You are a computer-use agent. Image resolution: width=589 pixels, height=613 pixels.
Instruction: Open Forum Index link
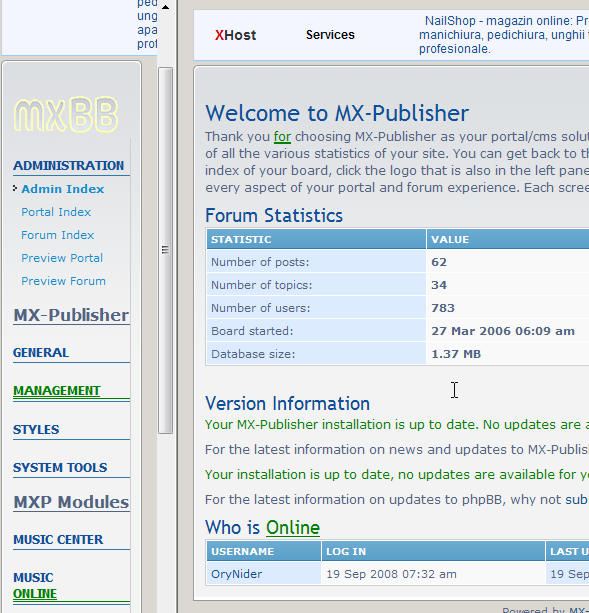point(57,235)
